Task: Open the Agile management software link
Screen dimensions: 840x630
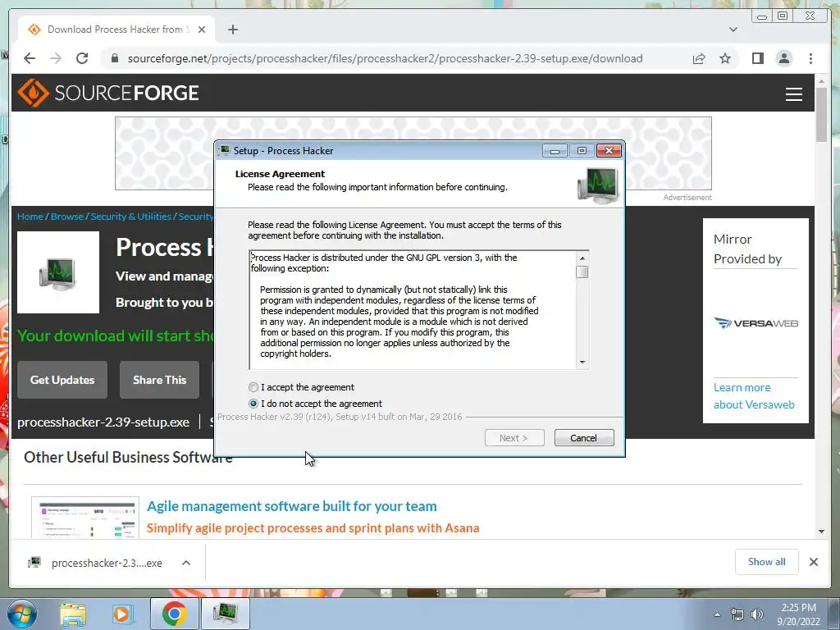Action: coord(292,506)
